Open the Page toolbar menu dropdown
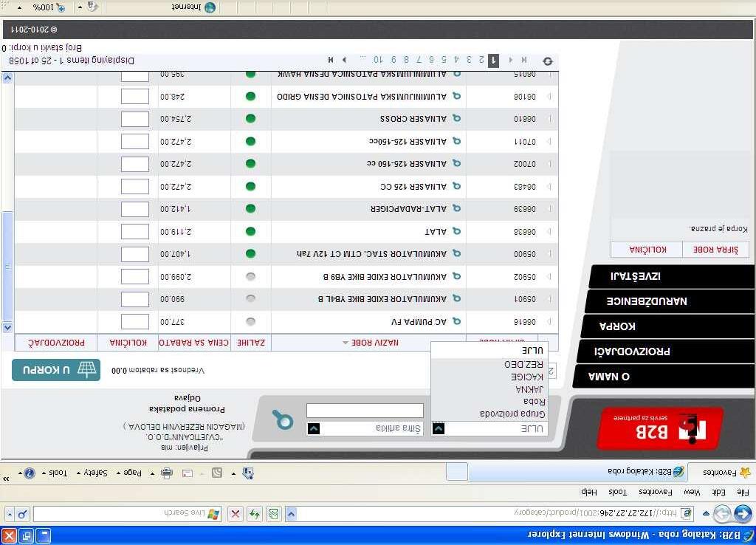 pos(128,473)
